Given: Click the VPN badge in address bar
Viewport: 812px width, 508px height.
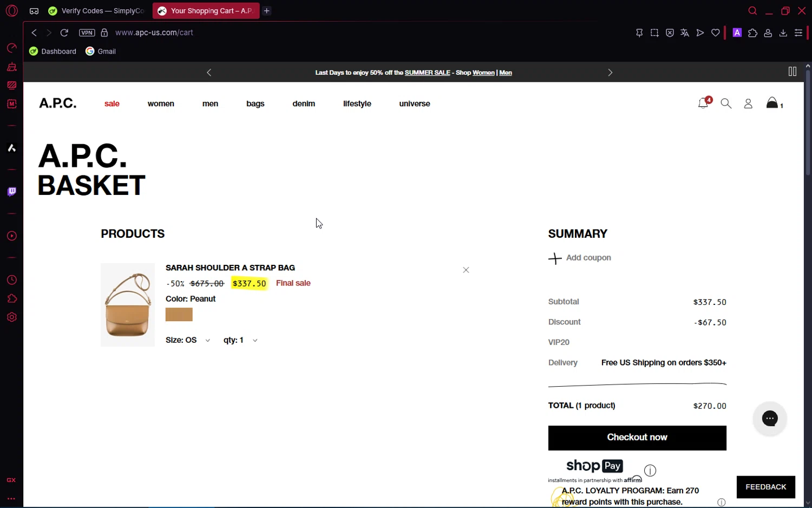Looking at the screenshot, I should tap(87, 32).
